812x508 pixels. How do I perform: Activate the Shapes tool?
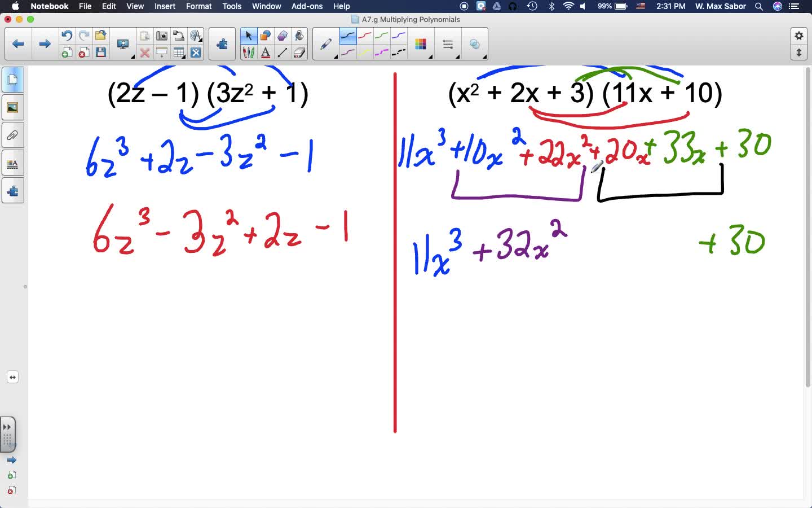pyautogui.click(x=266, y=35)
